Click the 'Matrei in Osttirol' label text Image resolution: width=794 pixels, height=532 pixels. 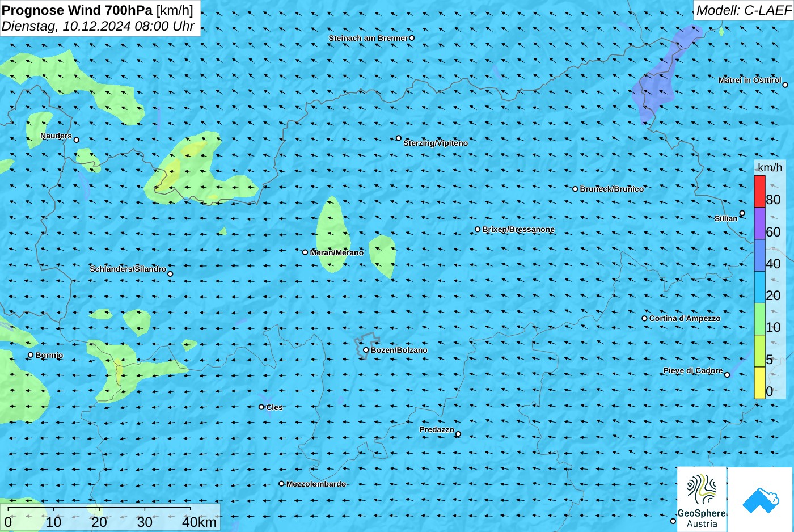[x=750, y=80]
